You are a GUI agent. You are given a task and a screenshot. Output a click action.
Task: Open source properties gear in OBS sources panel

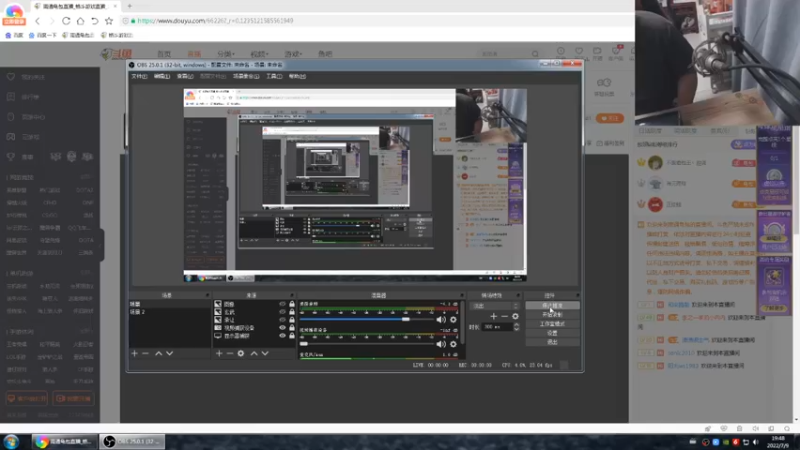coord(241,353)
